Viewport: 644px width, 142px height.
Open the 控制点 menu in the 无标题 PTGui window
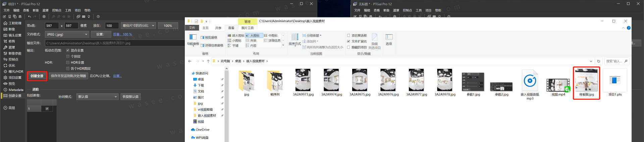click(x=407, y=10)
